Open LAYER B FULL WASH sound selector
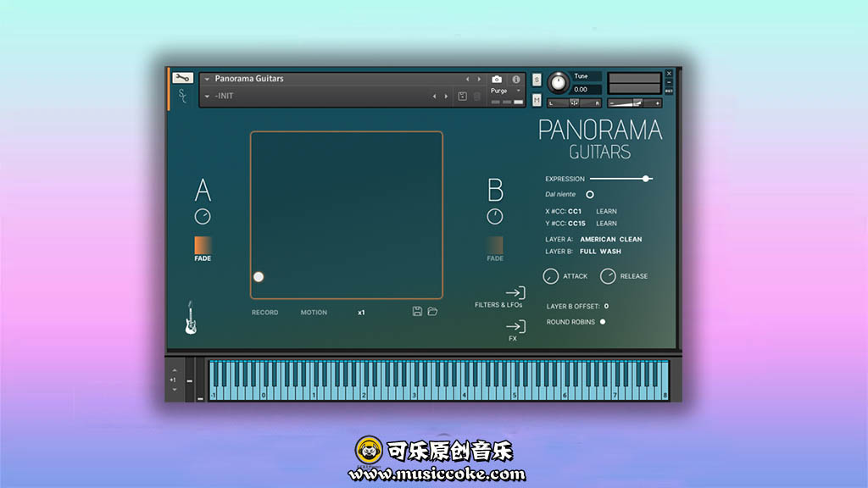Image resolution: width=868 pixels, height=488 pixels. [600, 251]
